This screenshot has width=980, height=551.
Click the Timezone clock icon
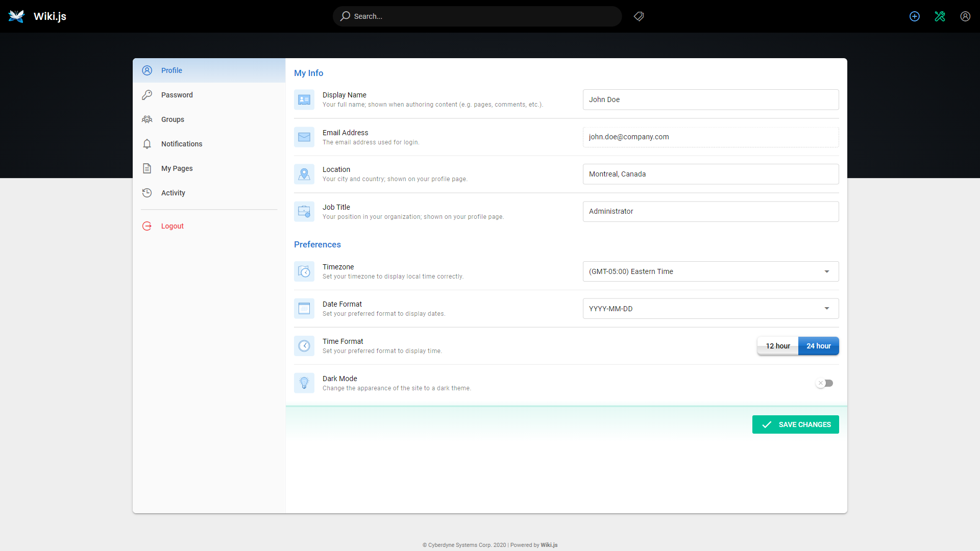coord(304,271)
